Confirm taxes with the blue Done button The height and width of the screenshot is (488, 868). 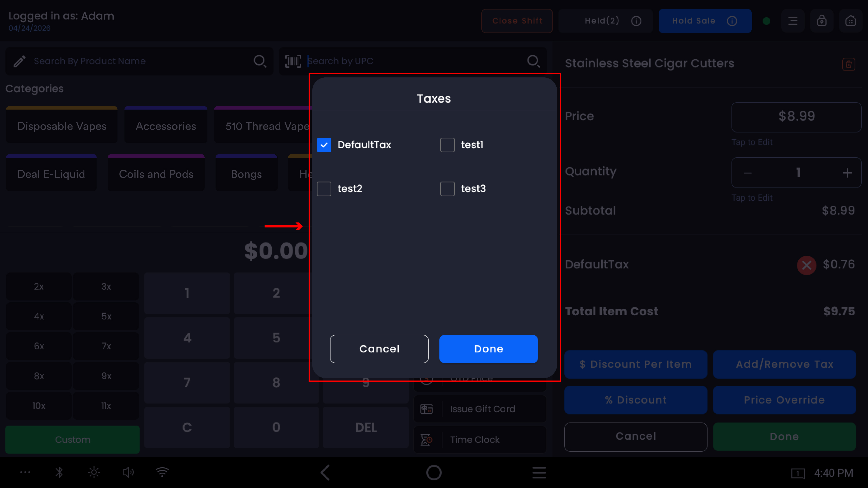coord(488,349)
